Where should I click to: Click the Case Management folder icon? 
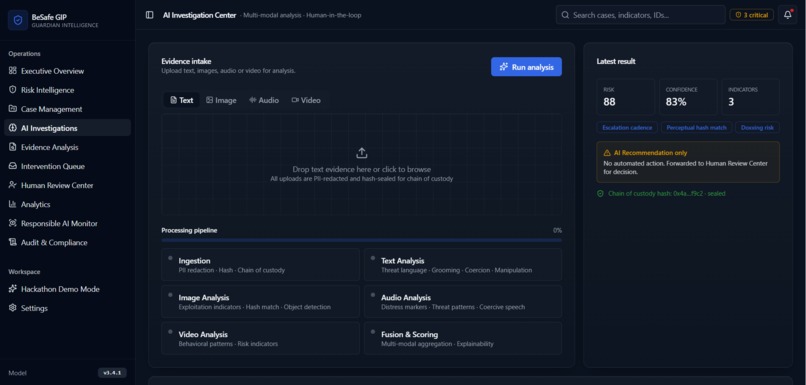13,109
